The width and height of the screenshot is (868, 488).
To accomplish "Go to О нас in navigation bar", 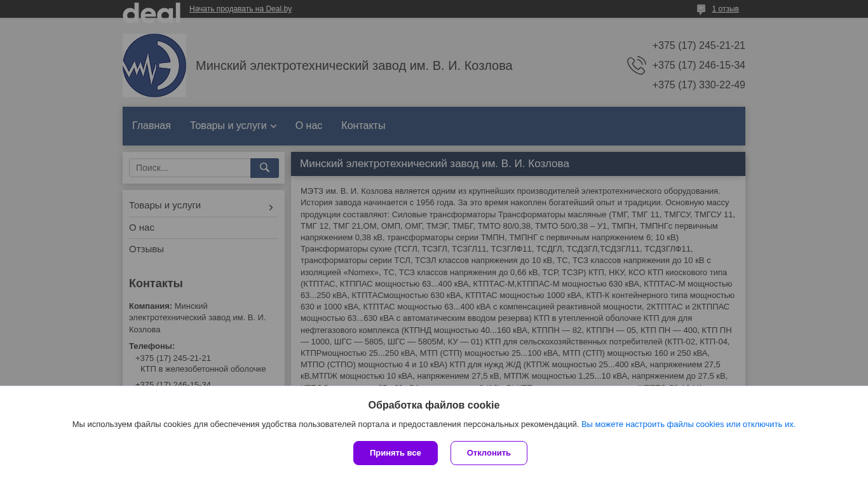I will tap(309, 126).
